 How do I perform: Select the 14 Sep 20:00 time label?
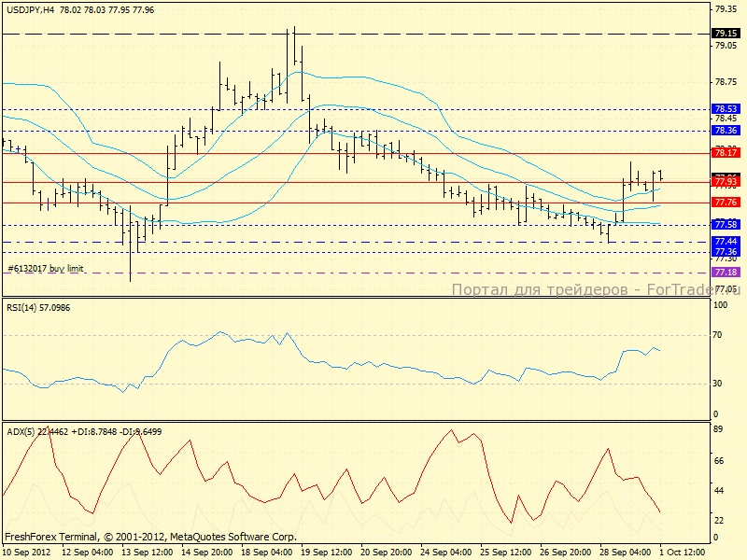(x=205, y=552)
